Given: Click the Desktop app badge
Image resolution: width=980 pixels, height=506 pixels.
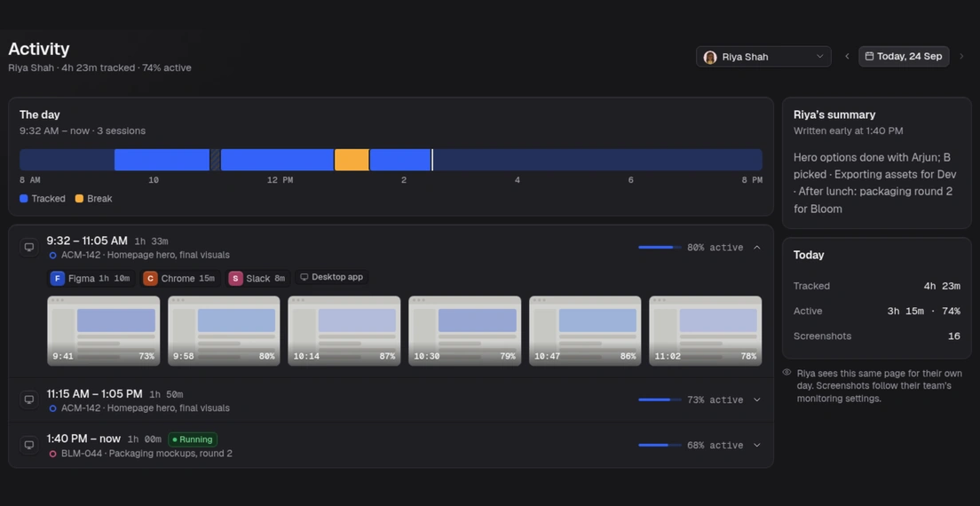Looking at the screenshot, I should click(331, 277).
